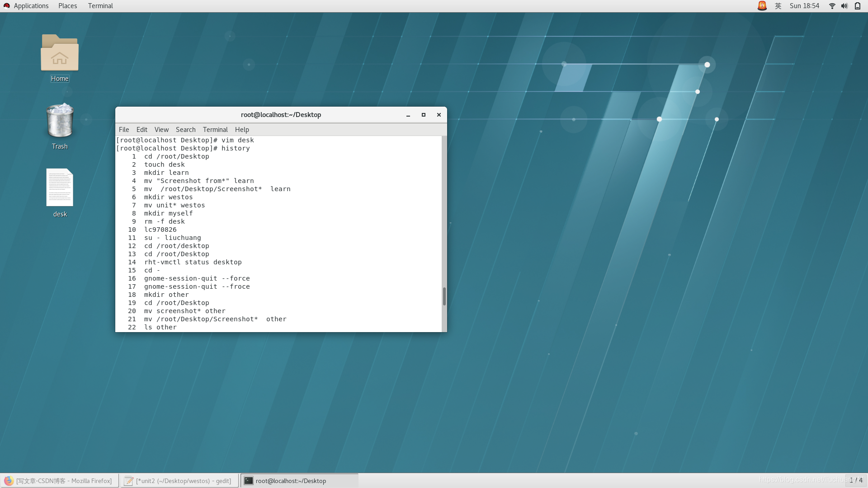This screenshot has width=868, height=488.
Task: Click history line 'mkdir learn'
Action: click(x=166, y=173)
